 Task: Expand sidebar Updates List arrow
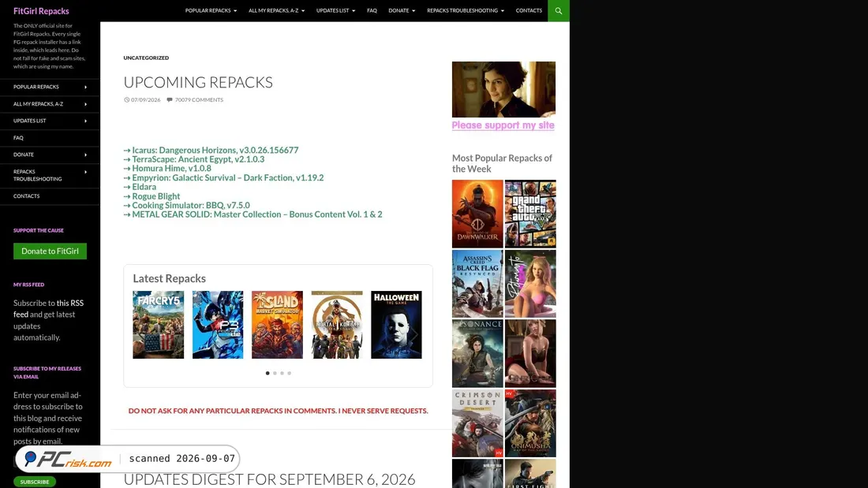(x=85, y=121)
